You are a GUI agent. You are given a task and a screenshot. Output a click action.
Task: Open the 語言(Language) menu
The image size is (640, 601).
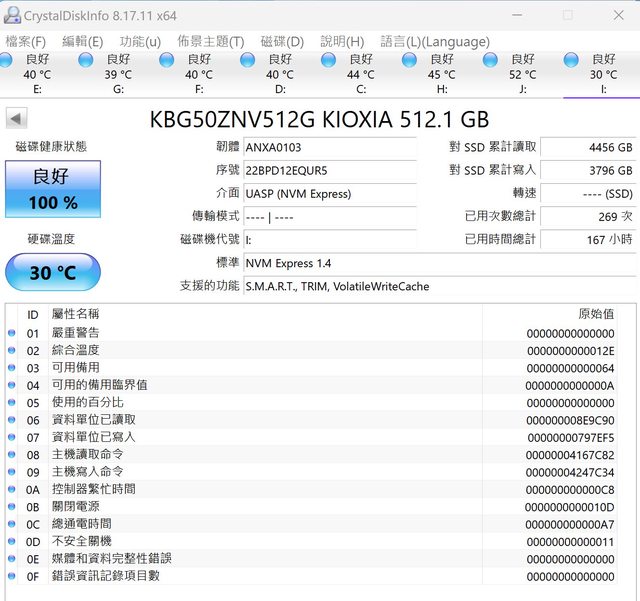435,41
